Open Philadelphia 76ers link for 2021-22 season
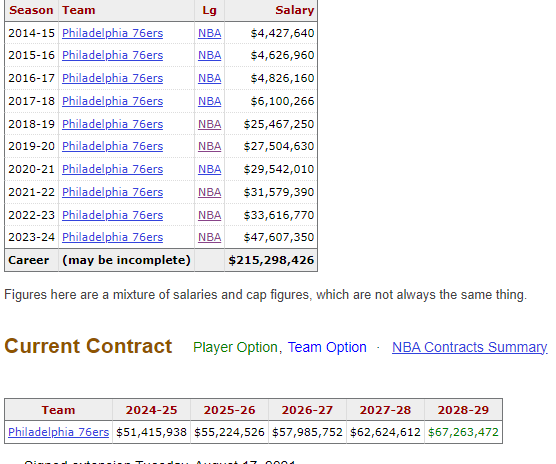The height and width of the screenshot is (464, 556). [x=112, y=192]
